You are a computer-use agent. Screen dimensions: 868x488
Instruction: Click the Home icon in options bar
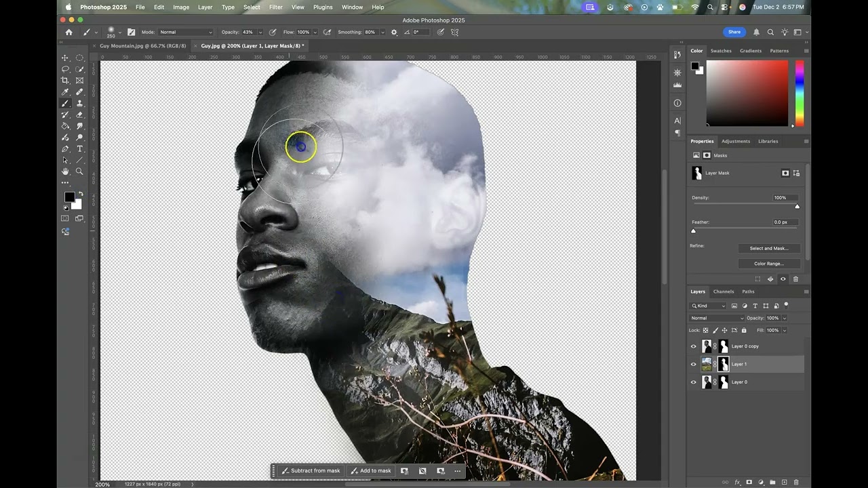[68, 32]
